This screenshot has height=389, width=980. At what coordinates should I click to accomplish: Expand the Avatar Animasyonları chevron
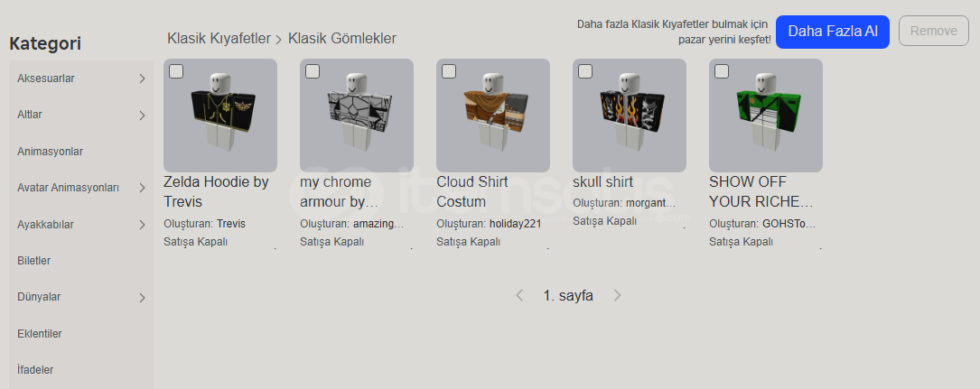pos(142,188)
